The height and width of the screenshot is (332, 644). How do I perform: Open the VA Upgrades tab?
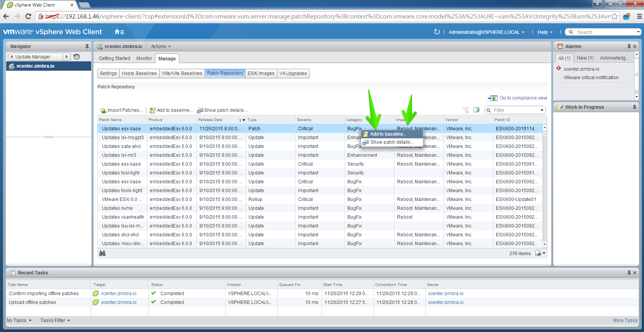click(x=293, y=73)
